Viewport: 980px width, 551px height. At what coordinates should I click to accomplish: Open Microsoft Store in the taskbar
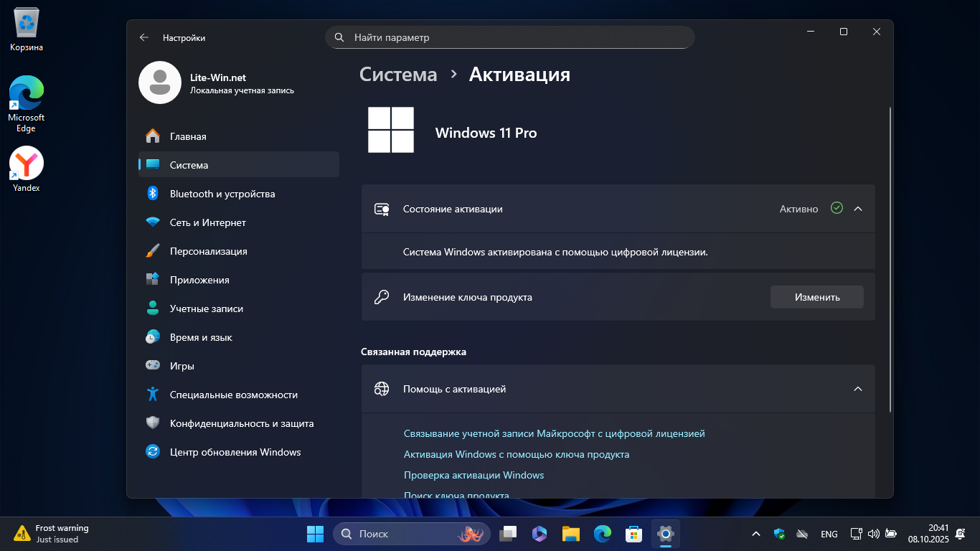tap(633, 534)
